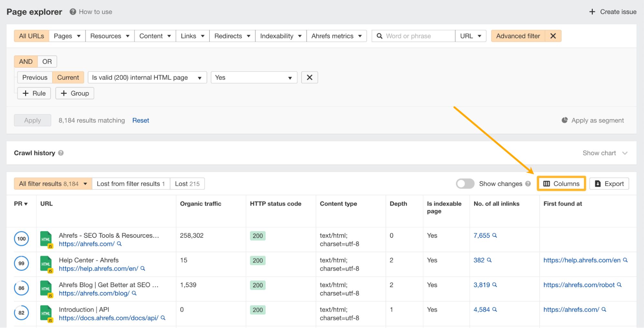Open the 'Is valid (200) internal HTML page' dropdown

click(x=147, y=77)
